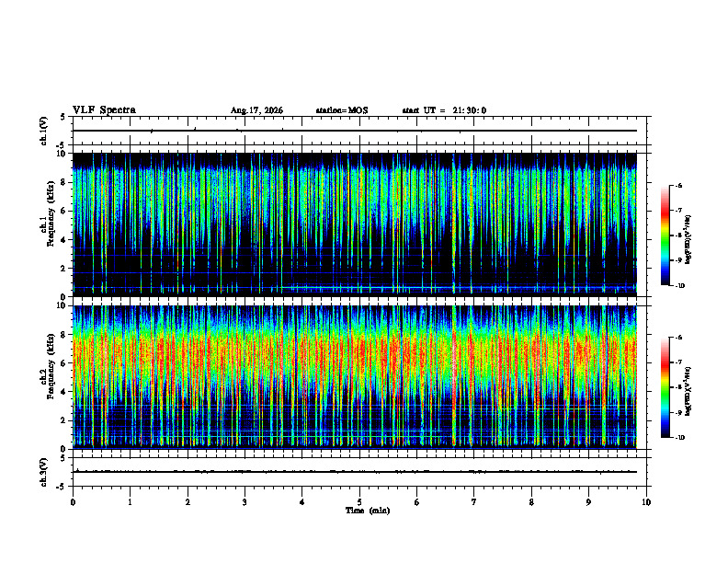The height and width of the screenshot is (563, 728).
Task: Click the '3' tick on the time axis
Action: pos(245,502)
